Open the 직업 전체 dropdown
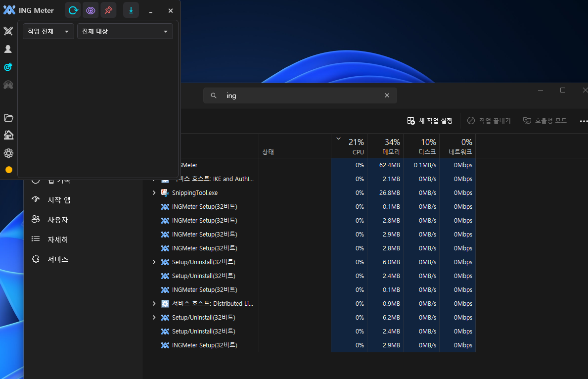This screenshot has width=588, height=379. (x=48, y=31)
